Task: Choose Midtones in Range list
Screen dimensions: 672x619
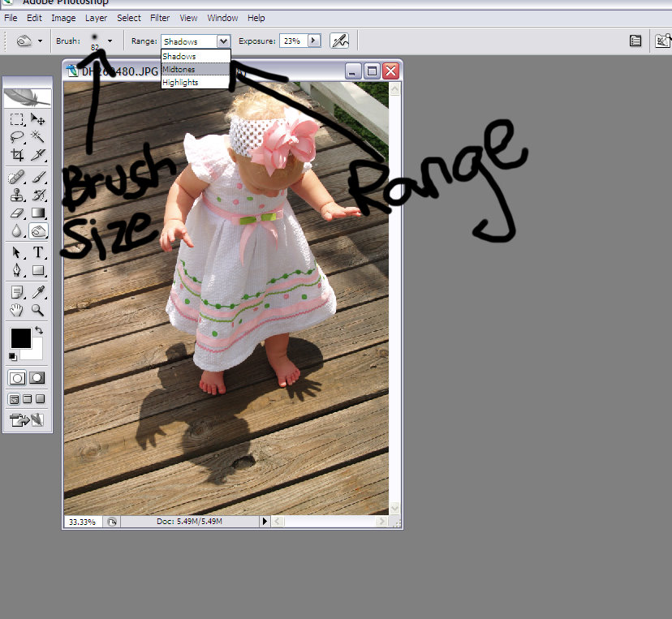Action: 196,69
